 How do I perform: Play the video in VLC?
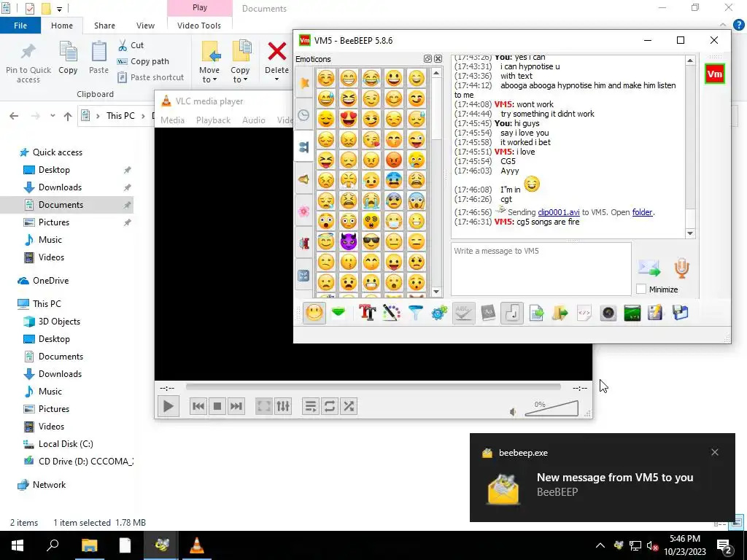[169, 406]
